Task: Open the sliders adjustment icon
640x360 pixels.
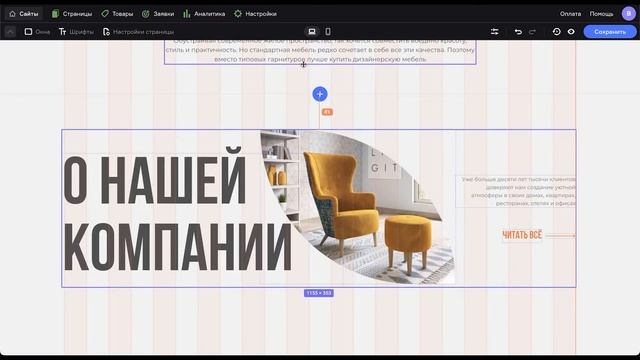Action: pyautogui.click(x=495, y=31)
